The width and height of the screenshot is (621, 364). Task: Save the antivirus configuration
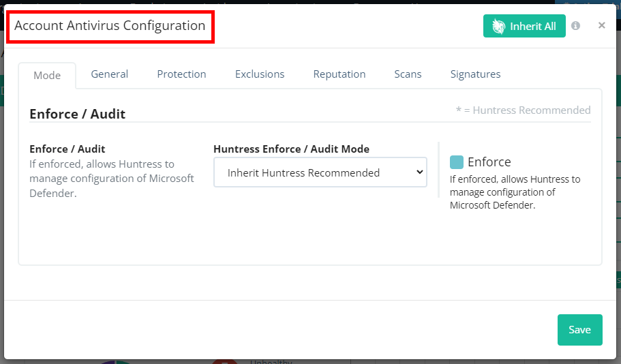pos(580,329)
